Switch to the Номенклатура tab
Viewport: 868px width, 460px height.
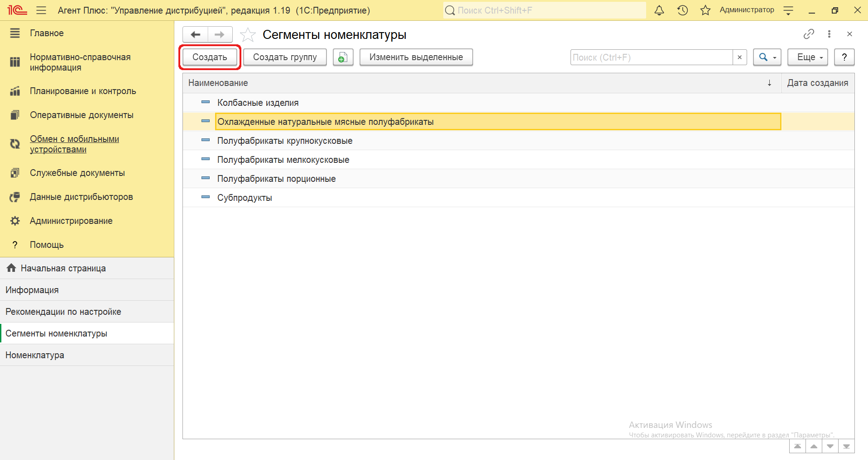35,355
